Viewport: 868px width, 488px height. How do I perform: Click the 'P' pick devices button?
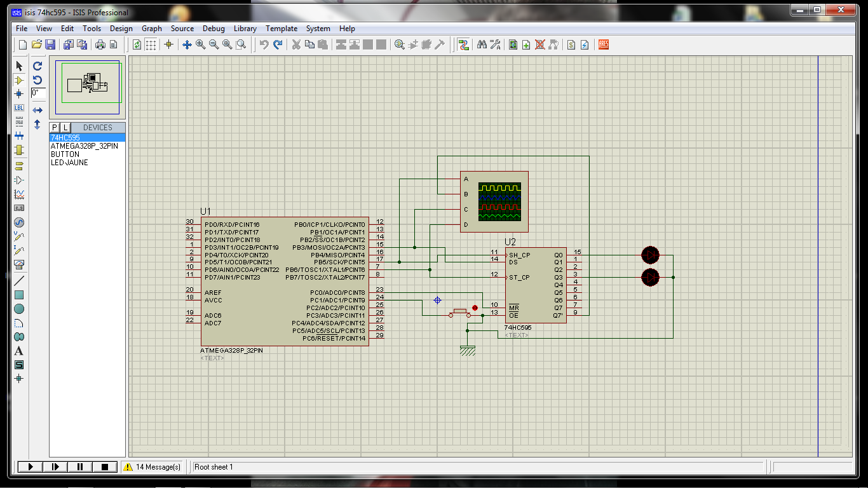coord(55,128)
